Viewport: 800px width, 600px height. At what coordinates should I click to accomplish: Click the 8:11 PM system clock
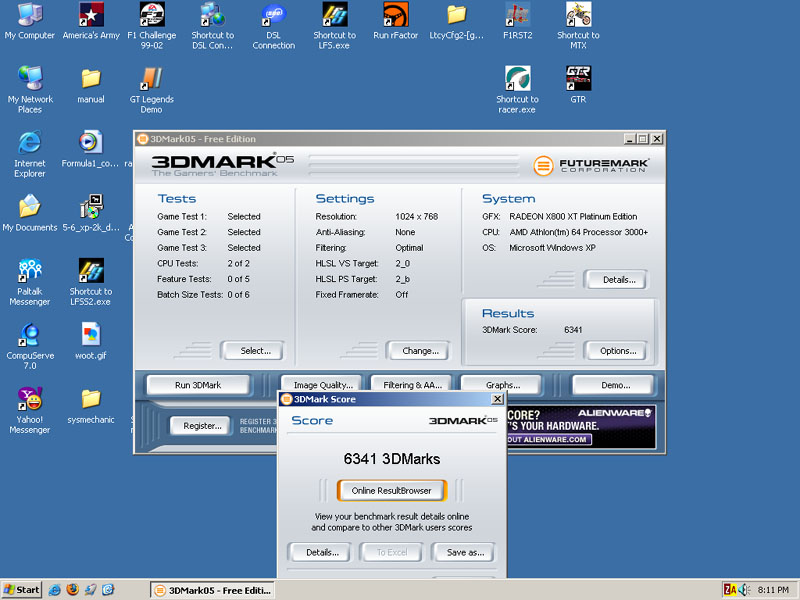[772, 590]
